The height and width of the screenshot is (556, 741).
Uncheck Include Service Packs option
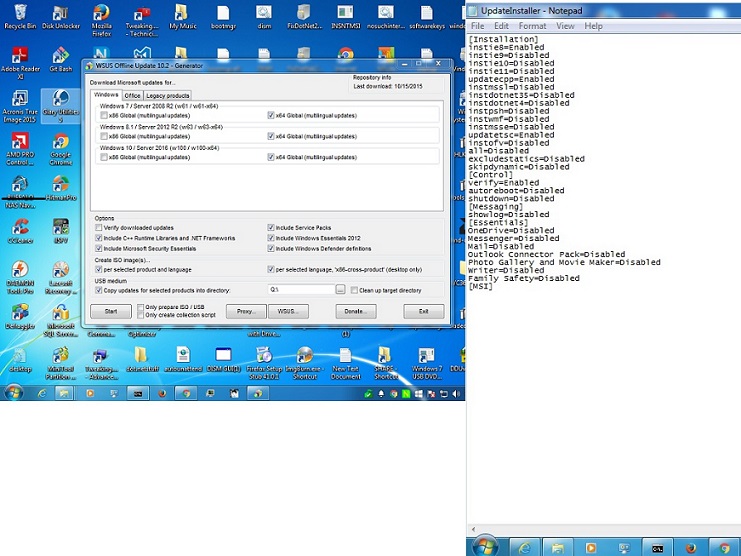pyautogui.click(x=271, y=228)
